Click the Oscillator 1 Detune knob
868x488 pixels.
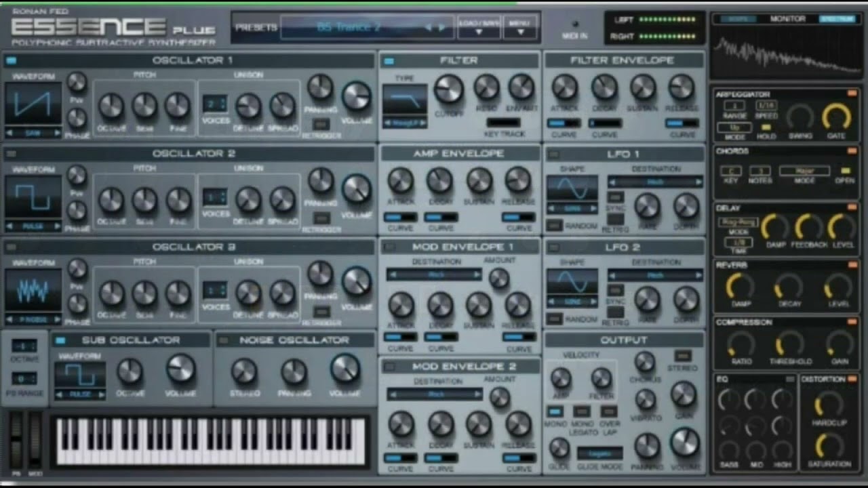tap(249, 106)
